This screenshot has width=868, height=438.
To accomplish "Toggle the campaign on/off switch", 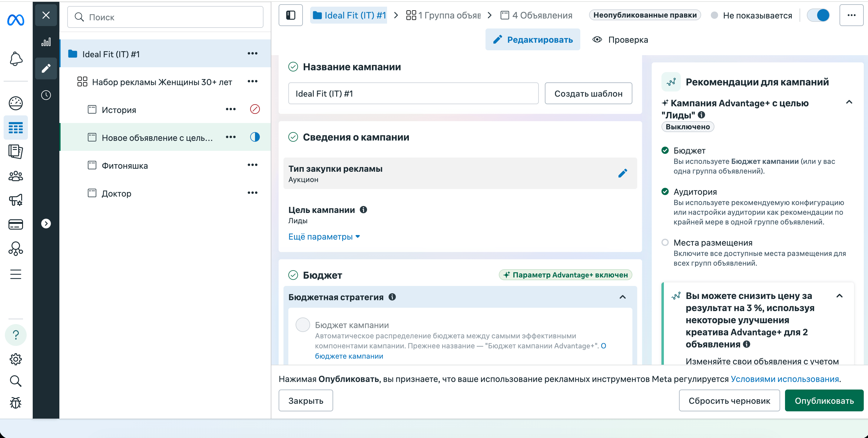I will click(818, 15).
